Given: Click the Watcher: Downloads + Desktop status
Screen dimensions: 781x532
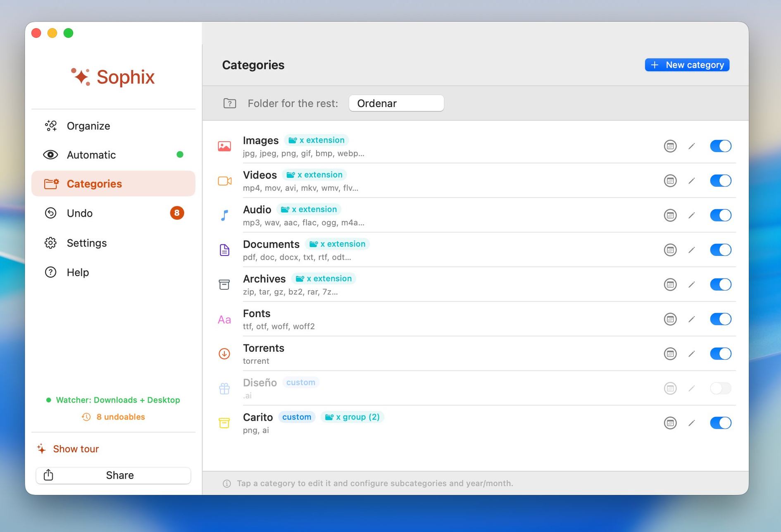Looking at the screenshot, I should pyautogui.click(x=113, y=400).
